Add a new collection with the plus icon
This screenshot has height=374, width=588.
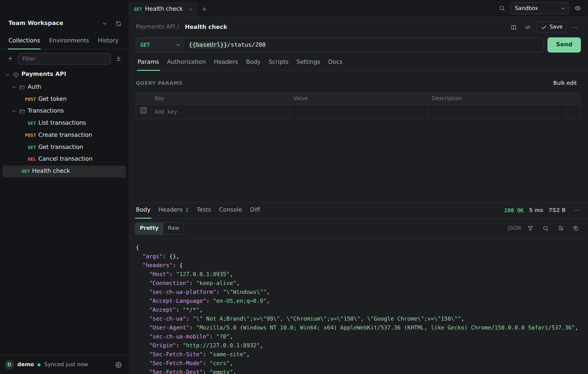[x=10, y=59]
